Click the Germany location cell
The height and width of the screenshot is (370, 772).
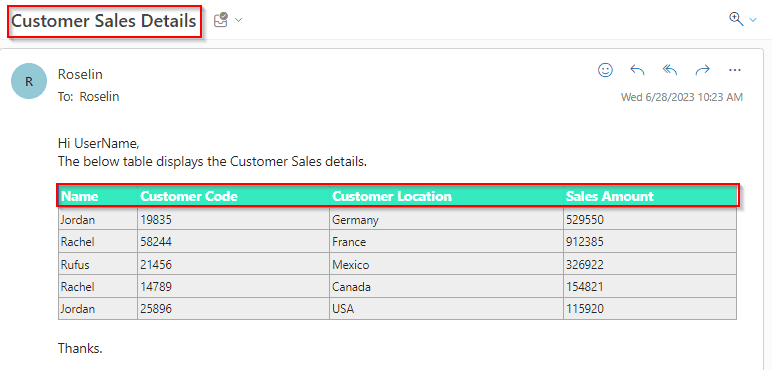pos(447,220)
